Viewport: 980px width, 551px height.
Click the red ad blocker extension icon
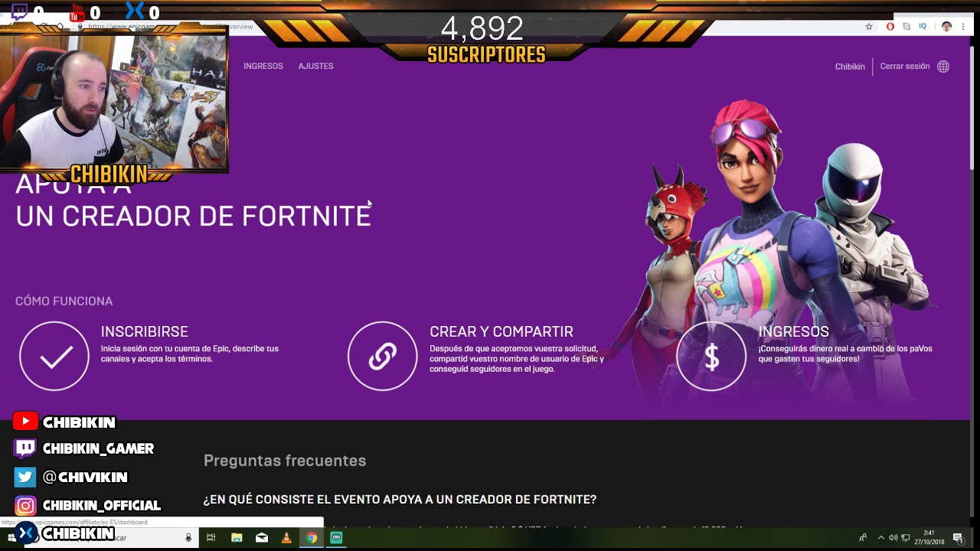tap(890, 26)
